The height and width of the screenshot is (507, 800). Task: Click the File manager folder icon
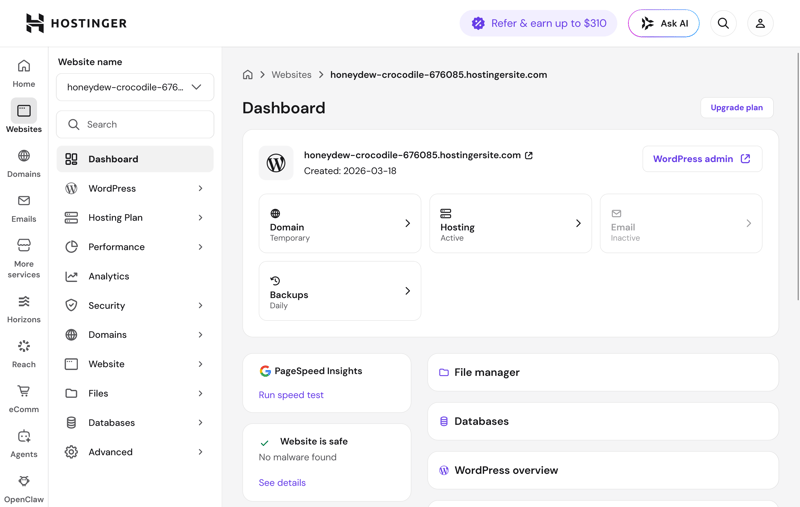tap(444, 372)
